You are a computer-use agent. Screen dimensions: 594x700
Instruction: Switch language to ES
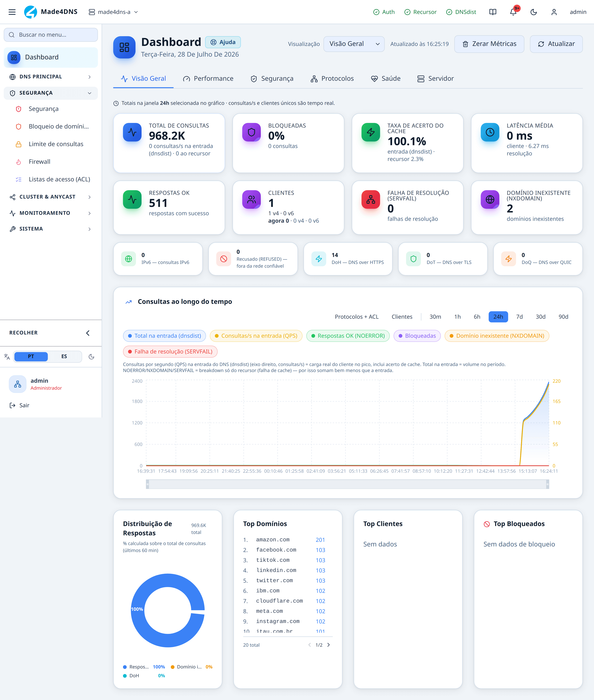click(x=64, y=356)
